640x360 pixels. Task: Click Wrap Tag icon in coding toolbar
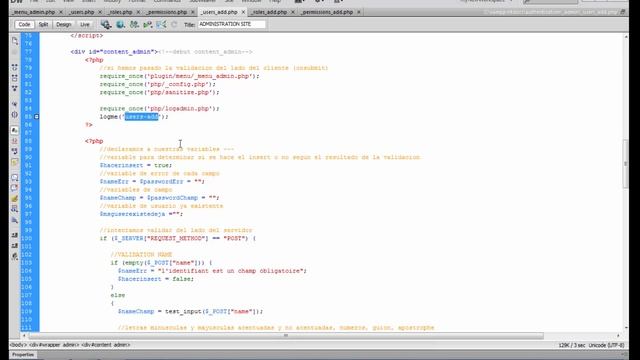click(15, 199)
